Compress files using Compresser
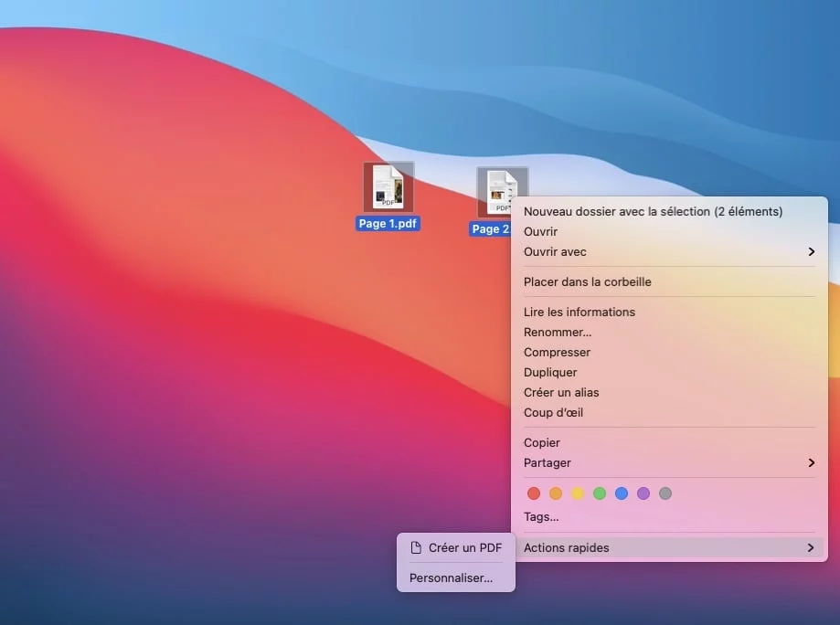840x625 pixels. point(557,352)
